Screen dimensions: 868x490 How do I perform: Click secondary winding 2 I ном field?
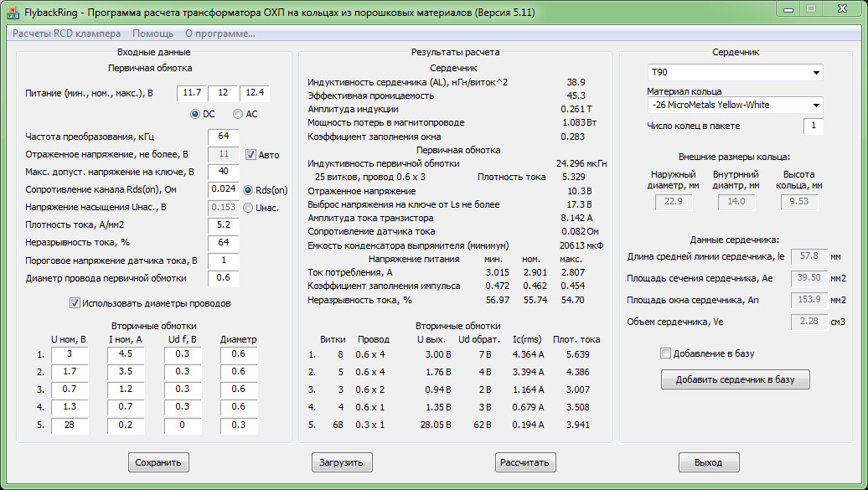[126, 372]
